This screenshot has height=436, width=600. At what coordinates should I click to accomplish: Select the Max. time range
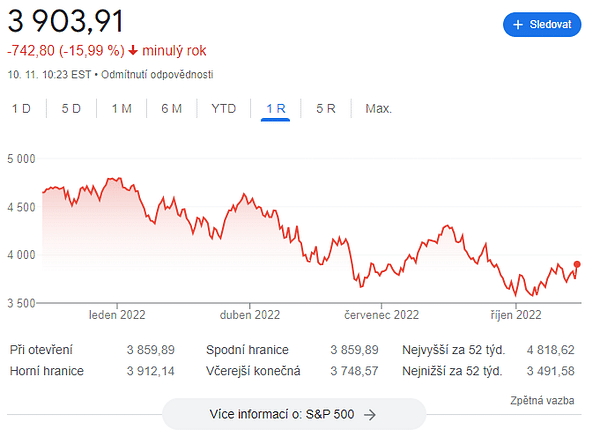378,109
